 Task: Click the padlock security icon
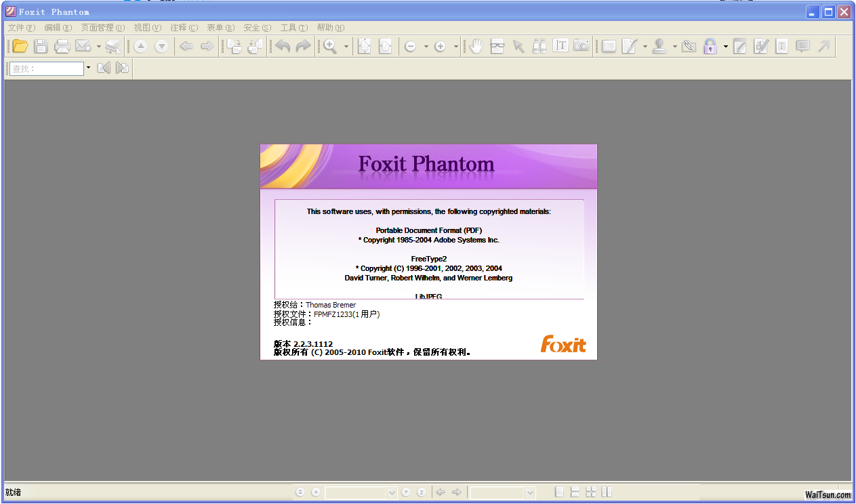(x=710, y=46)
